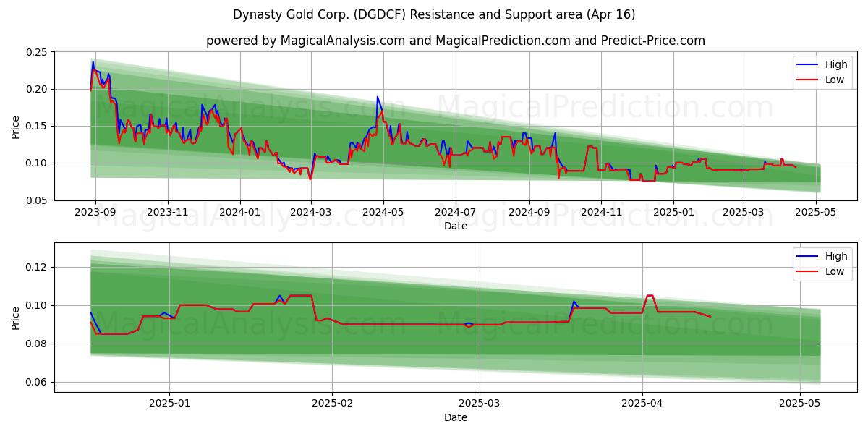The image size is (868, 434).
Task: Click the '2025-01' label on the top chart
Action: point(673,213)
